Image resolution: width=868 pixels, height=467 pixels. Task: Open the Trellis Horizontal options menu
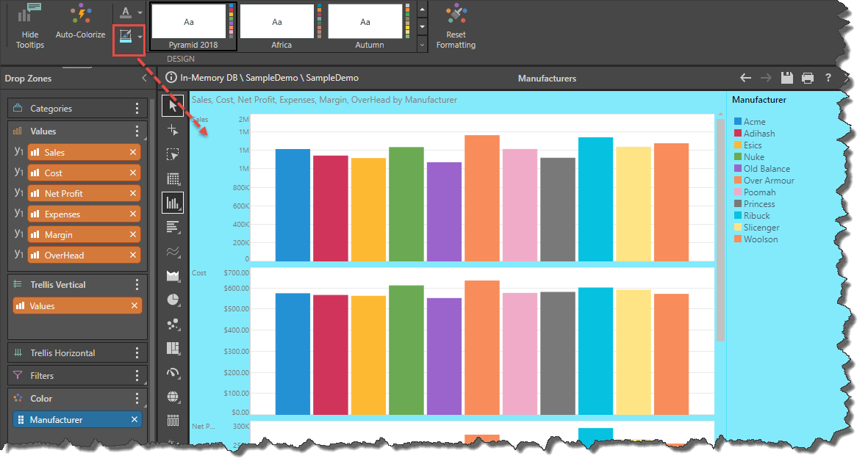[137, 353]
